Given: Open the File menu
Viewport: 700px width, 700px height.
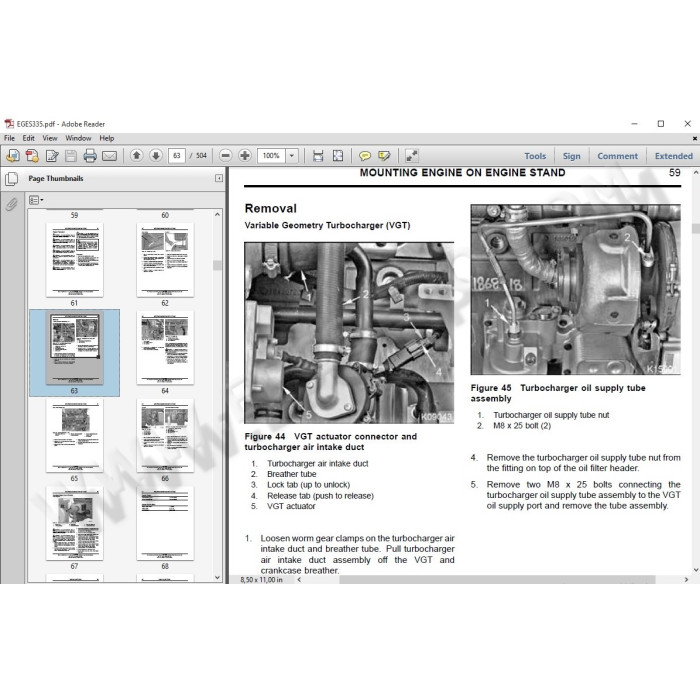Looking at the screenshot, I should point(9,138).
